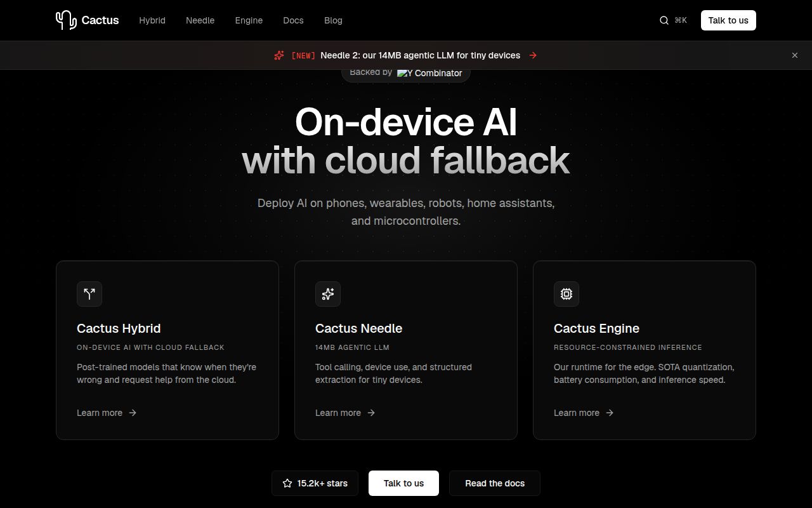The image size is (812, 508).
Task: Dismiss the announcement banner
Action: [795, 55]
